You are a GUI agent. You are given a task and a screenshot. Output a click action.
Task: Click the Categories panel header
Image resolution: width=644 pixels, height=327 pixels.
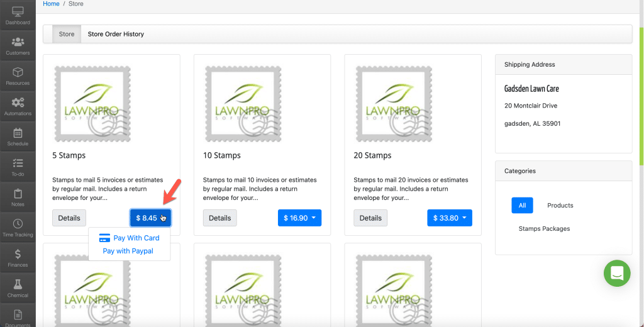[563, 171]
